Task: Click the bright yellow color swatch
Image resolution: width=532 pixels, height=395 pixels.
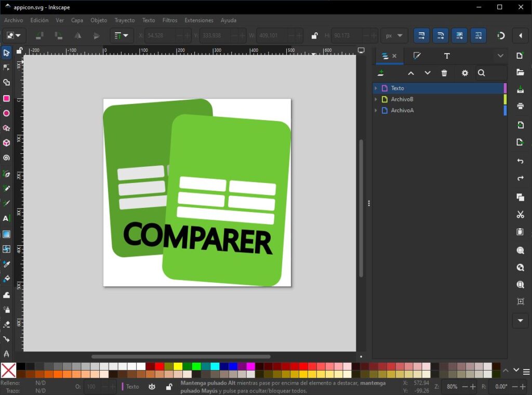Action: [178, 366]
